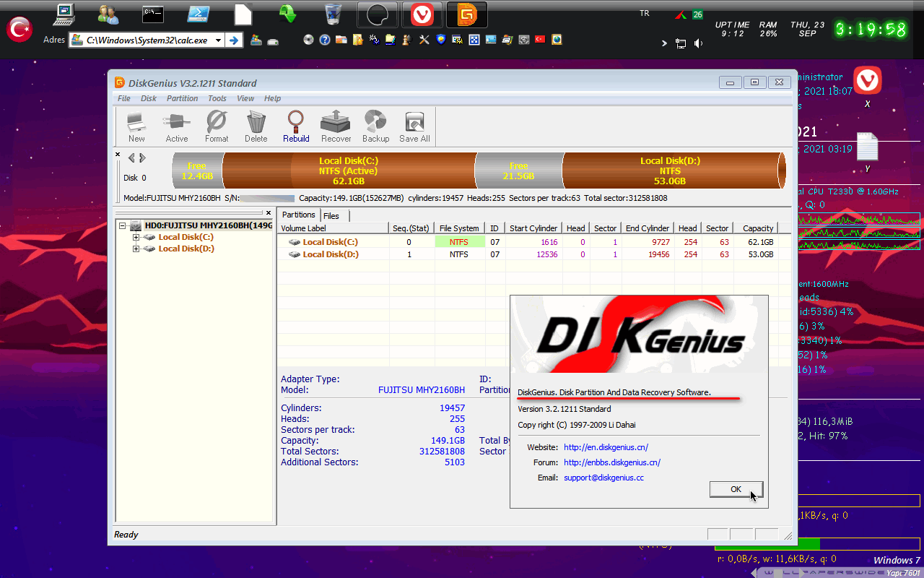Switch to the Partitions tab
This screenshot has width=924, height=578.
(x=299, y=215)
